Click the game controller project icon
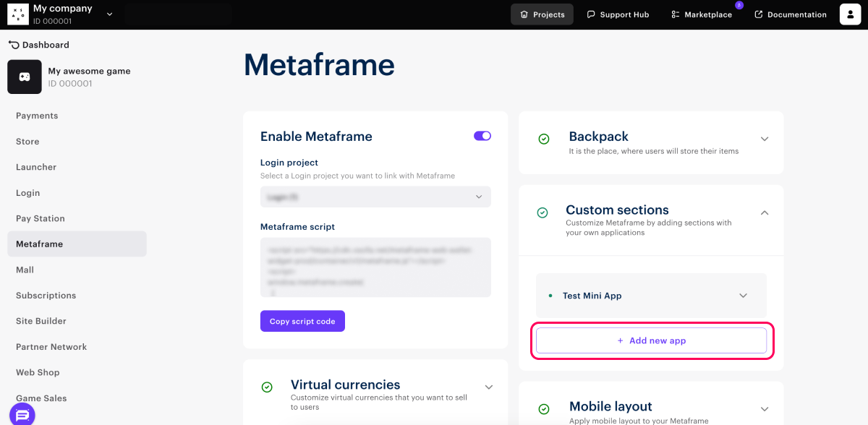 click(25, 77)
